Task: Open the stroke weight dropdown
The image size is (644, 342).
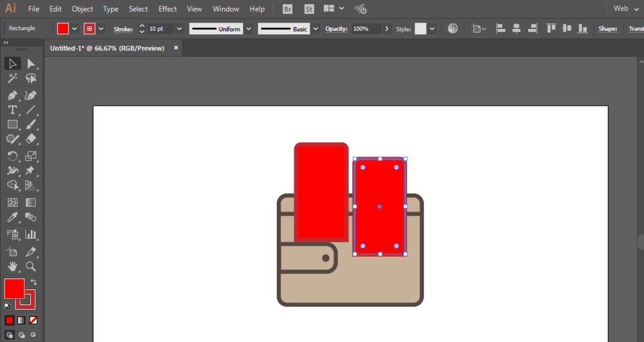Action: 179,29
